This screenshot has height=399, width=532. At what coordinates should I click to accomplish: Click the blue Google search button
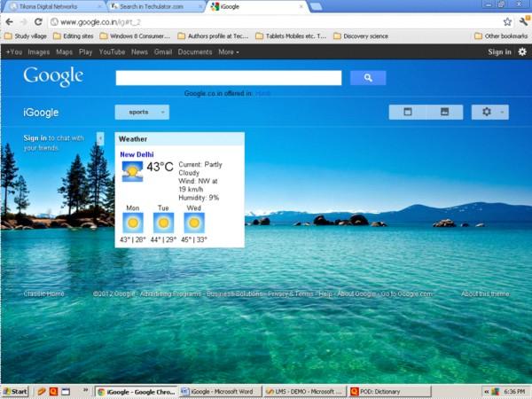[368, 78]
